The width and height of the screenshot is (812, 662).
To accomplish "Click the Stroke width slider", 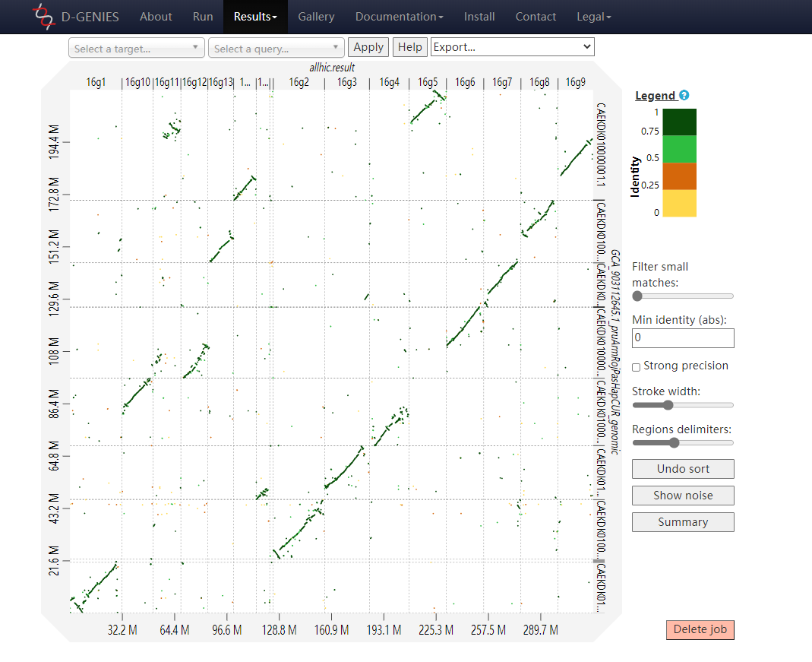I will pyautogui.click(x=683, y=405).
